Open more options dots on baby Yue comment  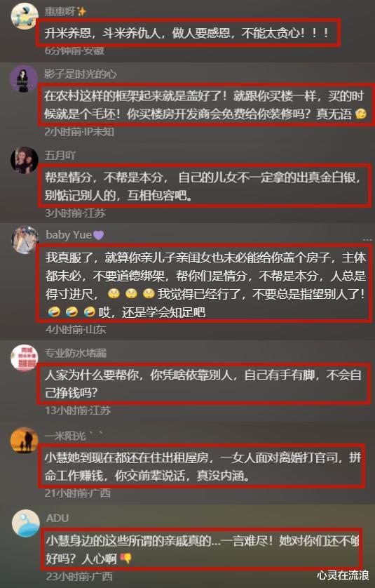367,239
